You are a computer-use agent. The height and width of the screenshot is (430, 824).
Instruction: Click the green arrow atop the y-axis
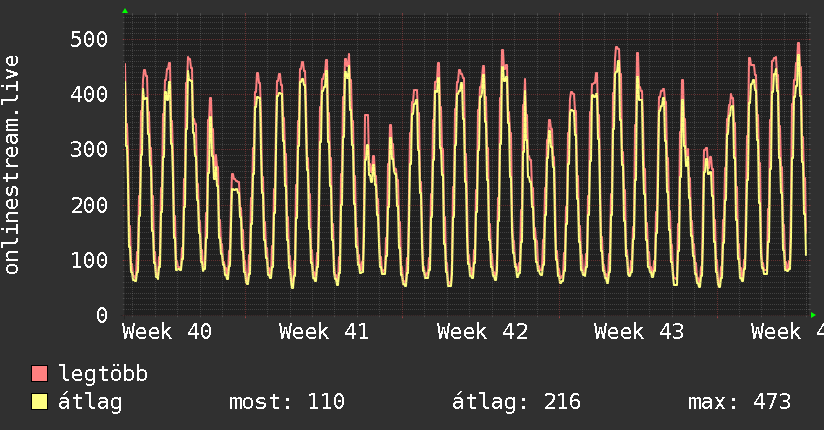click(124, 11)
